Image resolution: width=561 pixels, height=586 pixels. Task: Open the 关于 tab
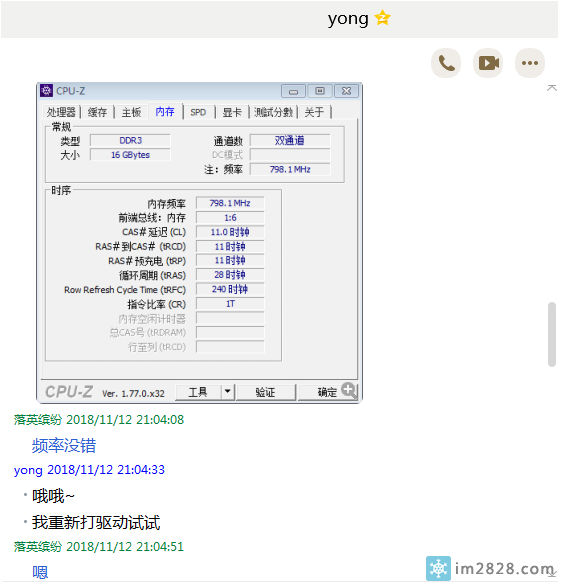(x=314, y=112)
